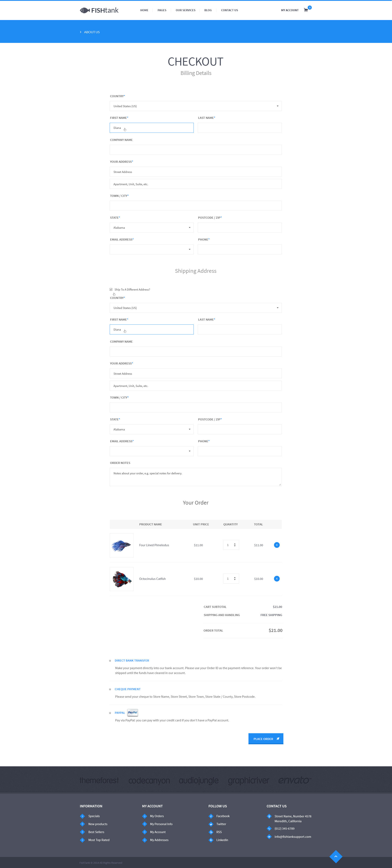Go to the Blog menu item

[x=208, y=10]
